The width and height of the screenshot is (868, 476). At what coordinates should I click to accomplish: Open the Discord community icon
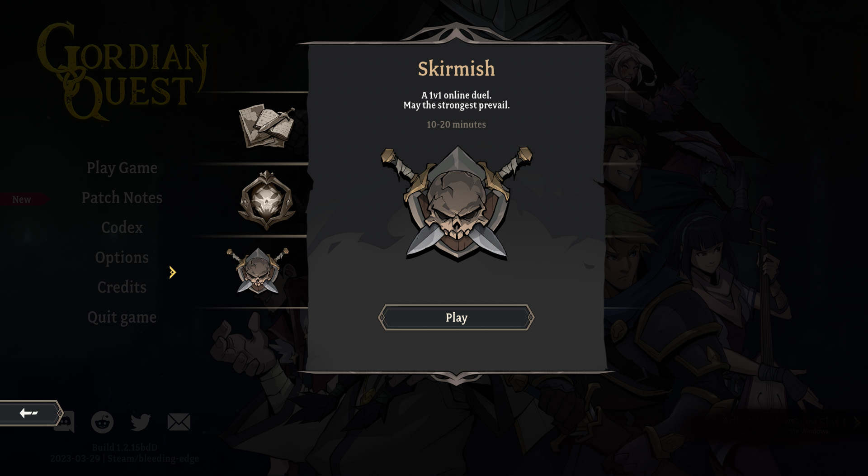64,422
